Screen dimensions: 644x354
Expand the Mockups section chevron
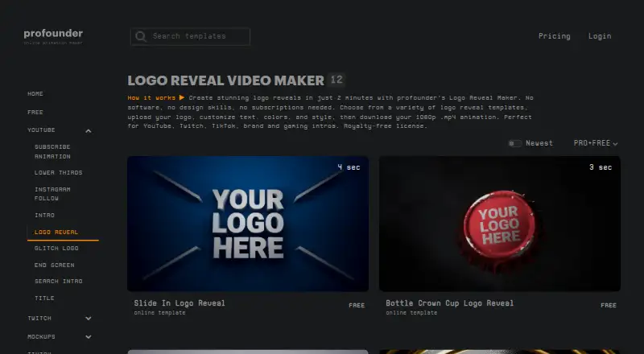tap(89, 337)
